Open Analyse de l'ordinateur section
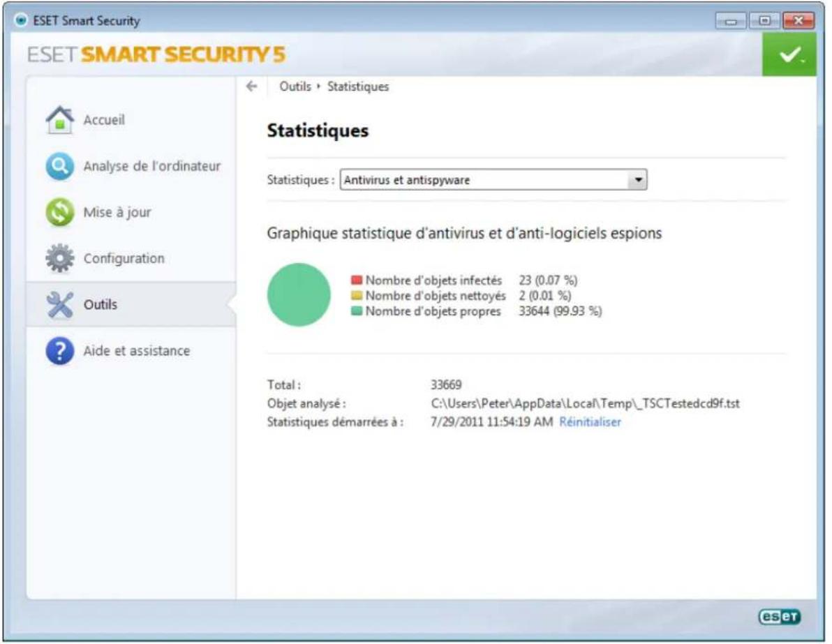Screen dimensions: 832x644 coord(131,166)
